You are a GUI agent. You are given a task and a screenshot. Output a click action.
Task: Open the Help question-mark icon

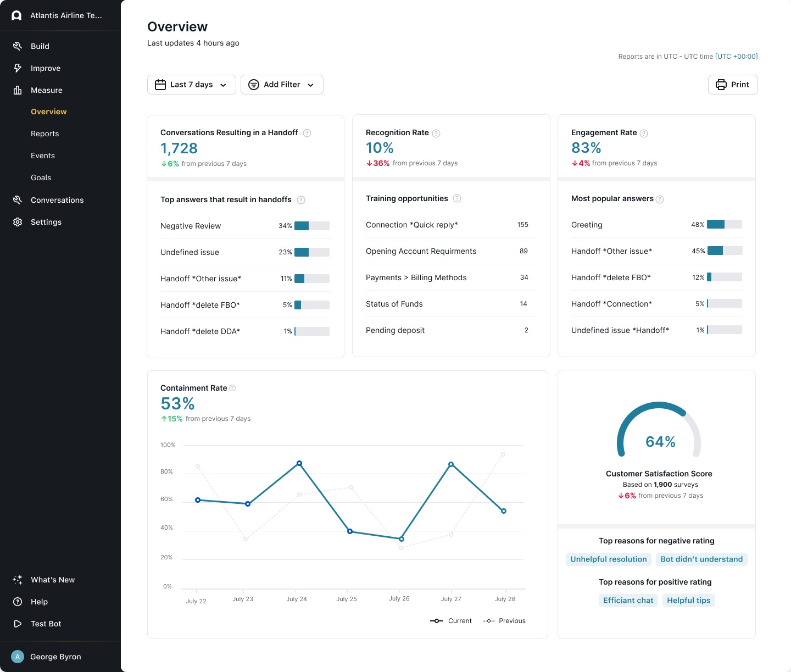pos(17,601)
